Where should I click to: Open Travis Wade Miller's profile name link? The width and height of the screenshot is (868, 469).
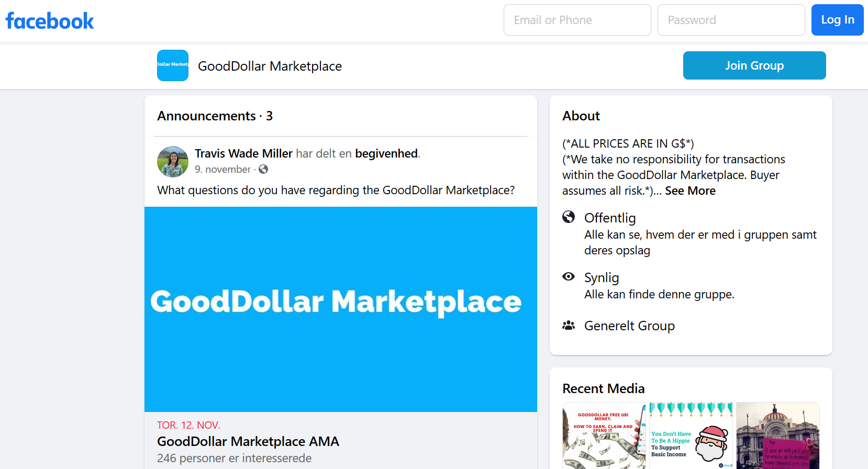tap(243, 153)
